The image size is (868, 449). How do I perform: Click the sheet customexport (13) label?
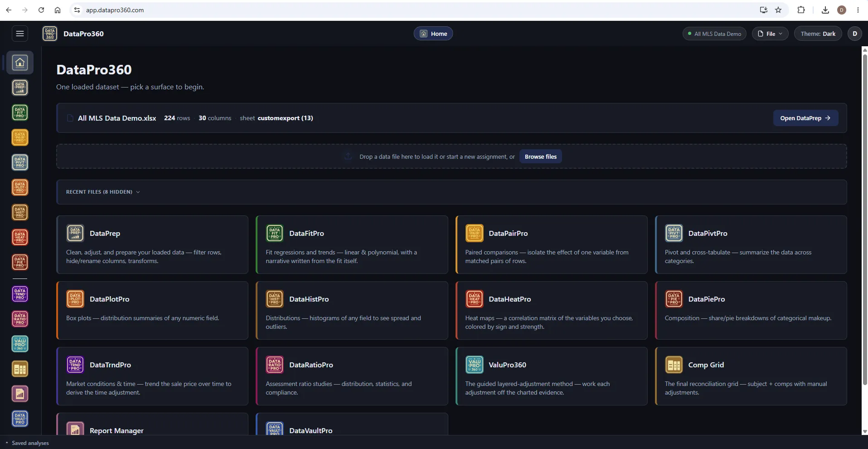276,118
